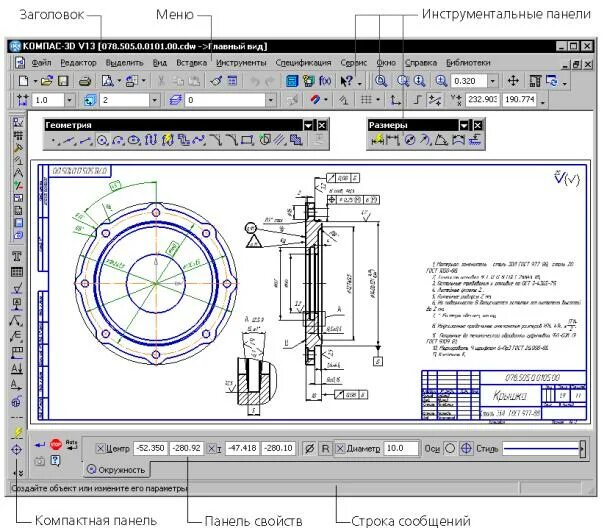605x528 pixels.
Task: Select the Chamfer tool in the Геометрия panel
Action: click(216, 140)
